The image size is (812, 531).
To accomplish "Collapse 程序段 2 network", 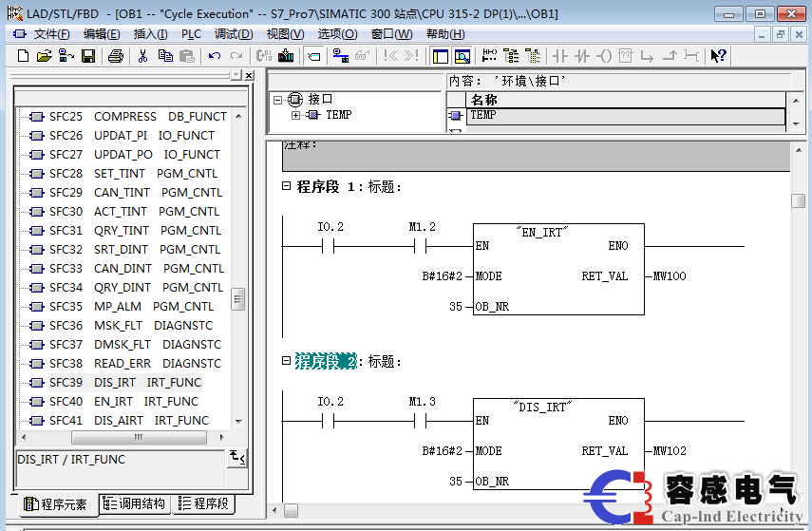I will point(286,361).
